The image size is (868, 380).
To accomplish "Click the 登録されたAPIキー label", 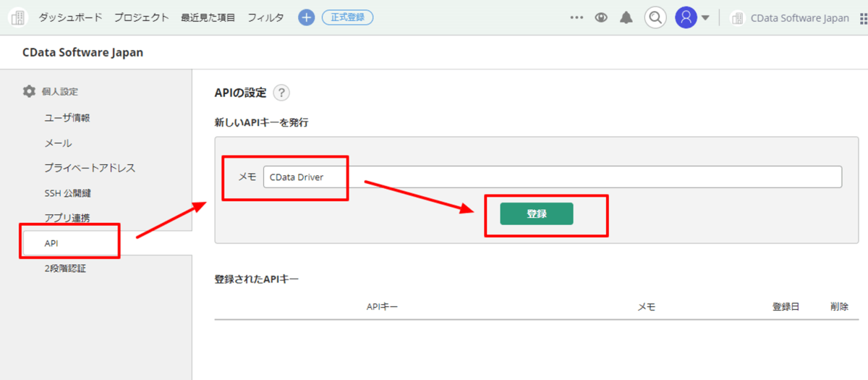I will pos(257,279).
